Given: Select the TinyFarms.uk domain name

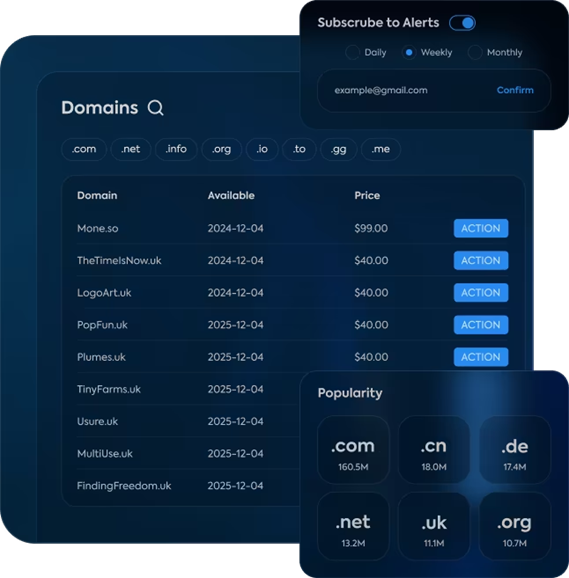Looking at the screenshot, I should pos(109,389).
